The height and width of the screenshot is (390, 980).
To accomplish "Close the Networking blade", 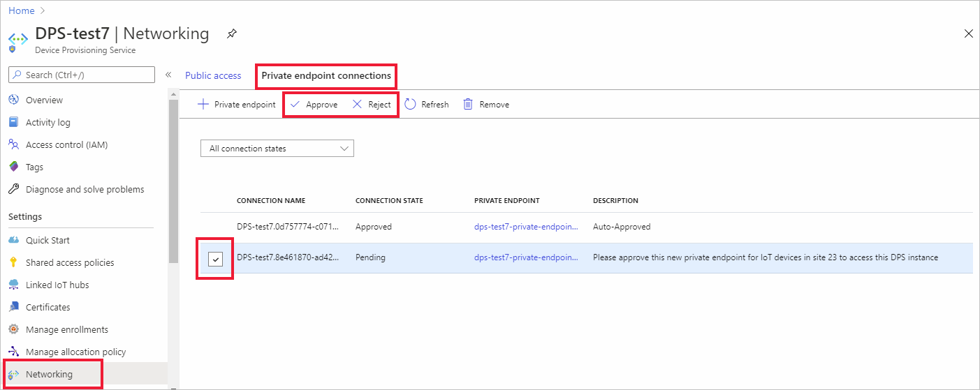I will coord(968,33).
